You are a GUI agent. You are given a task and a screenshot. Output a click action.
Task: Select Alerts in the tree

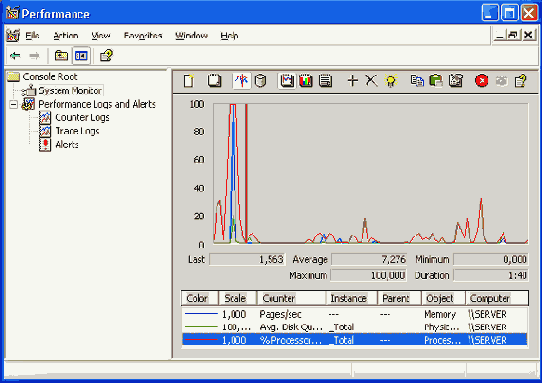click(67, 144)
